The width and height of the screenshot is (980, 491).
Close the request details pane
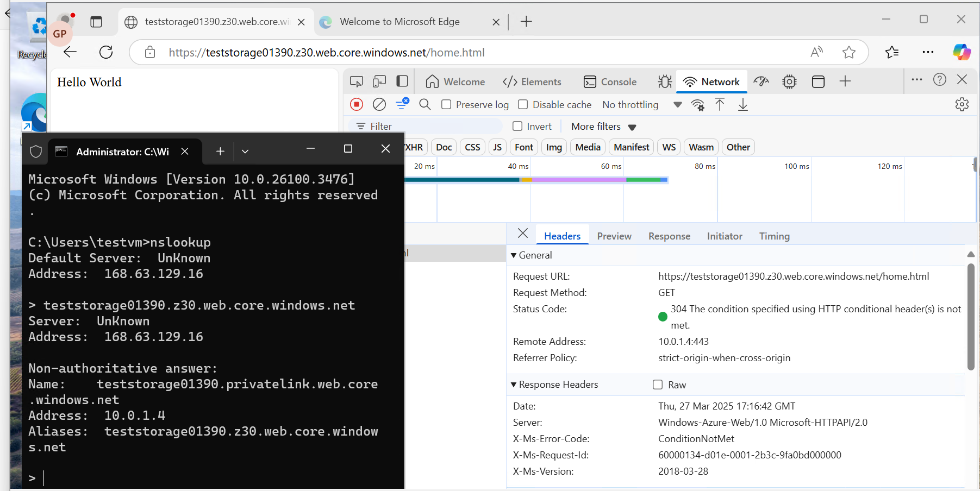click(523, 234)
